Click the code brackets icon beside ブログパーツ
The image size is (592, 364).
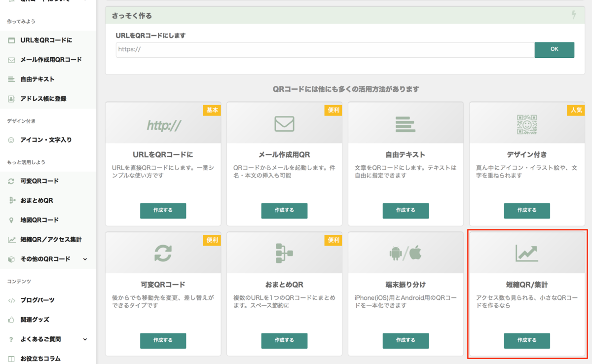coord(11,300)
